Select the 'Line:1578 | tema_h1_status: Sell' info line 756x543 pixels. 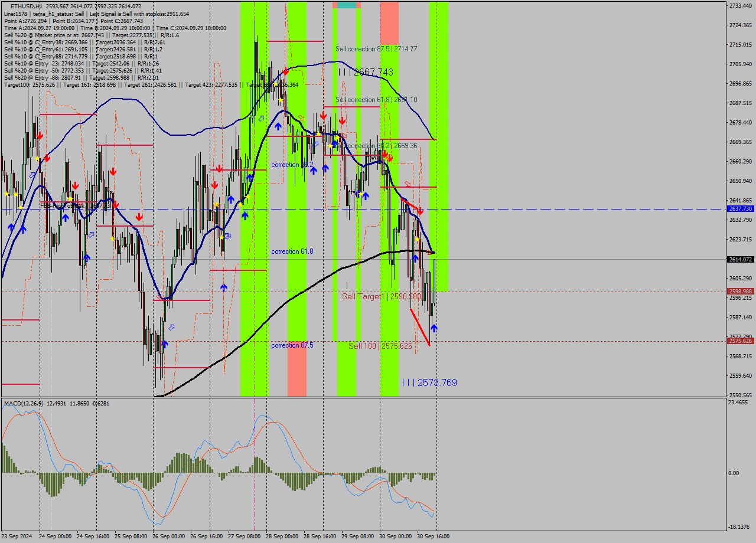pyautogui.click(x=97, y=14)
